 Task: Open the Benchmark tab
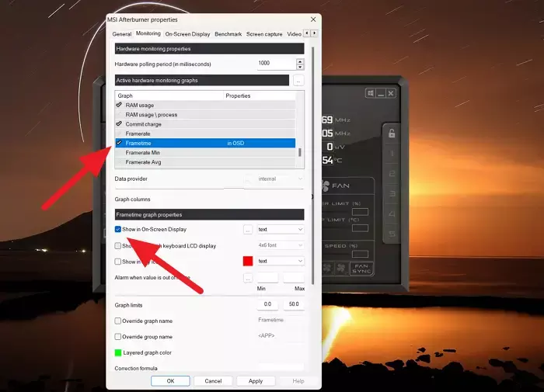(x=228, y=34)
